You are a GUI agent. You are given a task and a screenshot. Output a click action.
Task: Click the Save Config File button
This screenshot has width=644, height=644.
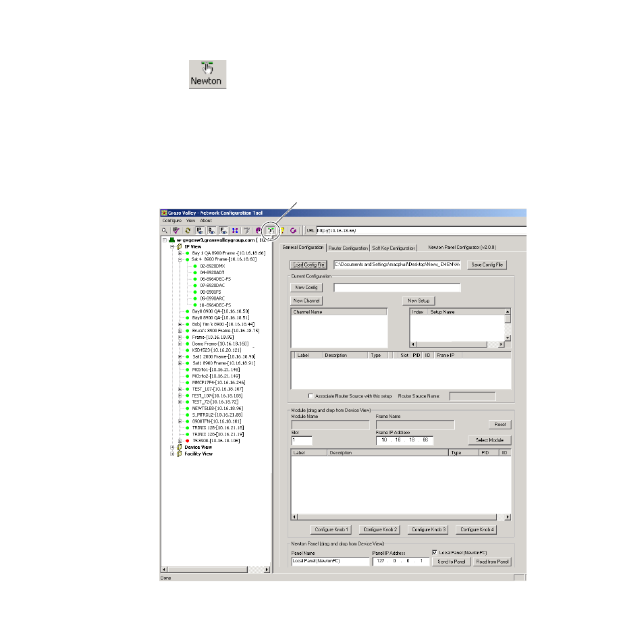tap(487, 265)
